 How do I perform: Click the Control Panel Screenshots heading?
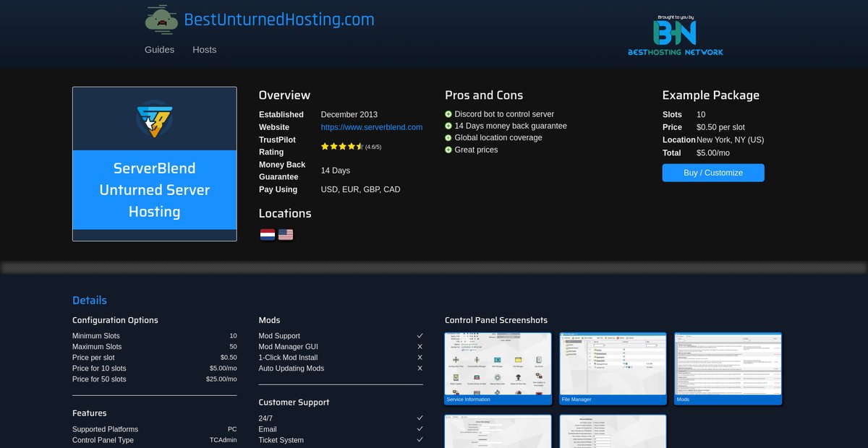[496, 320]
